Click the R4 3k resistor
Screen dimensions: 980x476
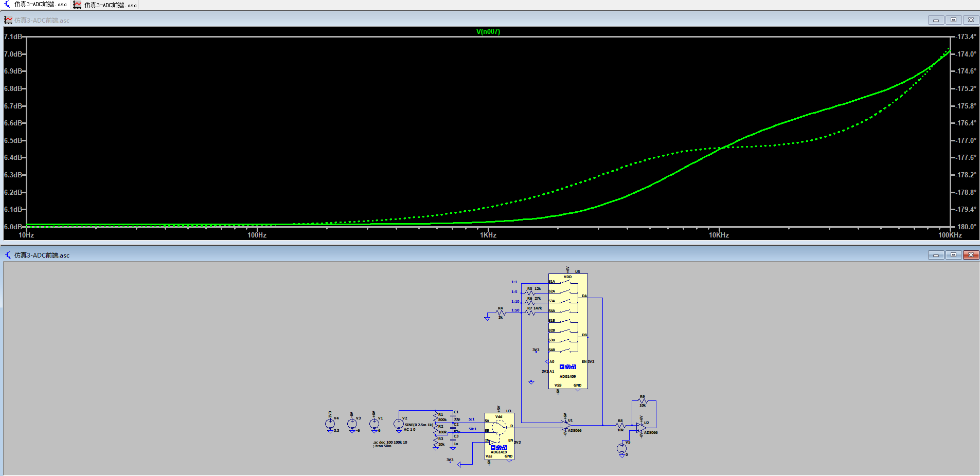pos(500,313)
